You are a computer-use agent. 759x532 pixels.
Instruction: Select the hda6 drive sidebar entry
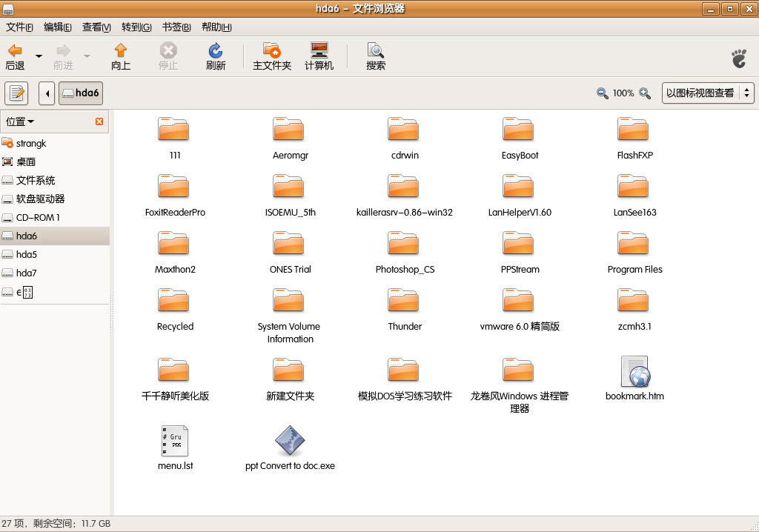[55, 236]
